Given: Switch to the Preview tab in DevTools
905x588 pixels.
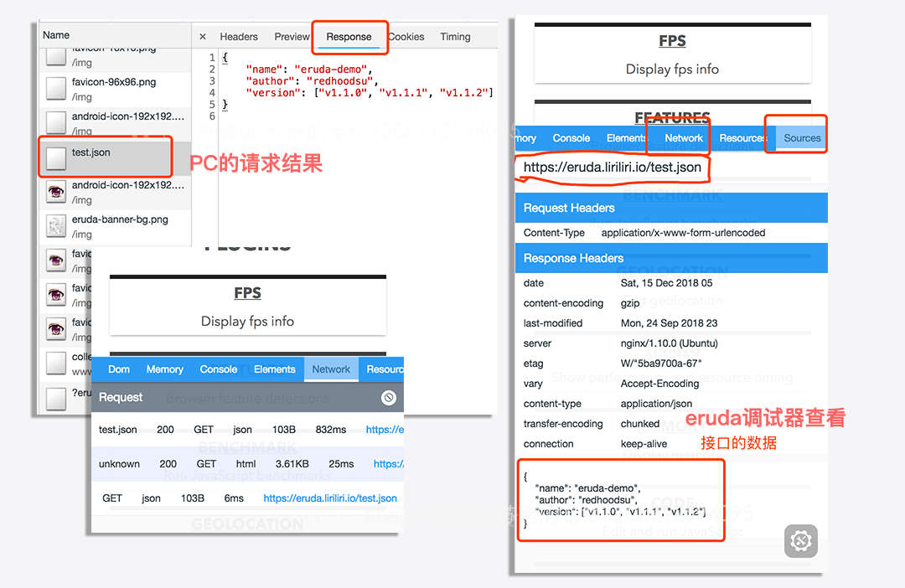Looking at the screenshot, I should coord(292,37).
